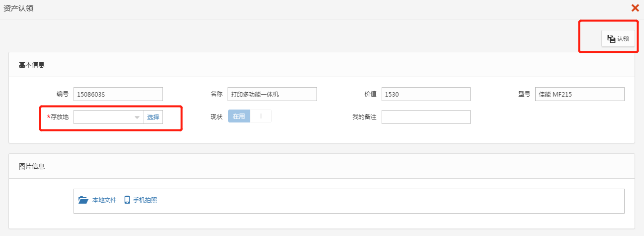Close the 资产认领 dialog with the red X

(635, 8)
